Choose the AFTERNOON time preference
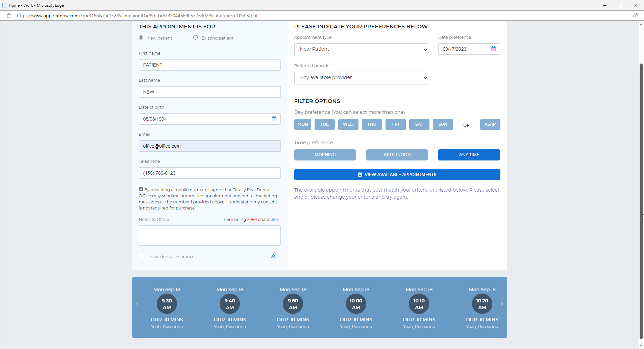 [x=397, y=155]
